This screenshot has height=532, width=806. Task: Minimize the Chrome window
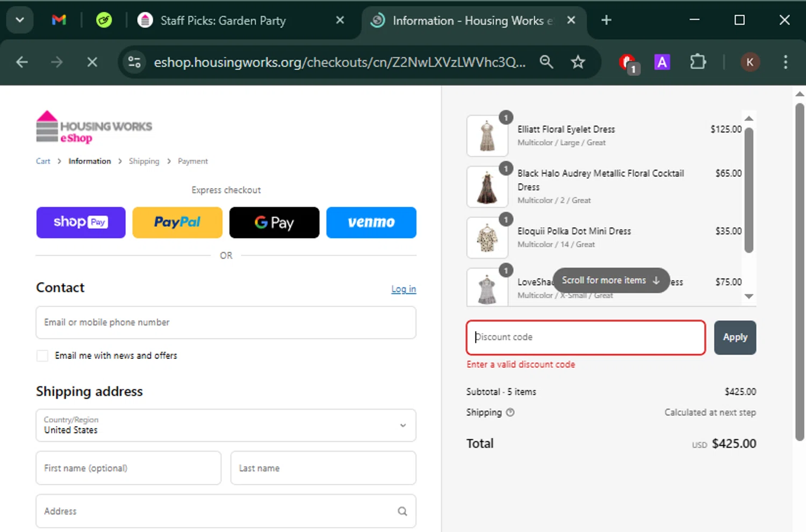coord(694,20)
